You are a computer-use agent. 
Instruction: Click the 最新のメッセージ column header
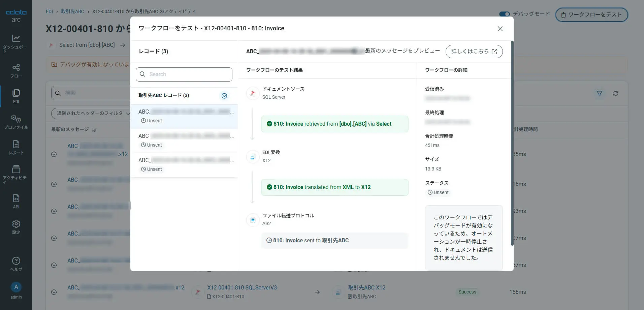70,130
